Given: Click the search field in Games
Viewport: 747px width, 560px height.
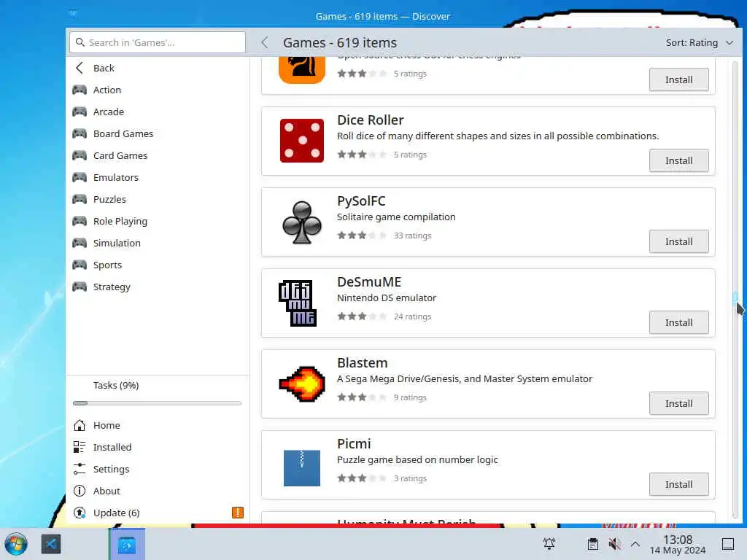Looking at the screenshot, I should point(158,42).
